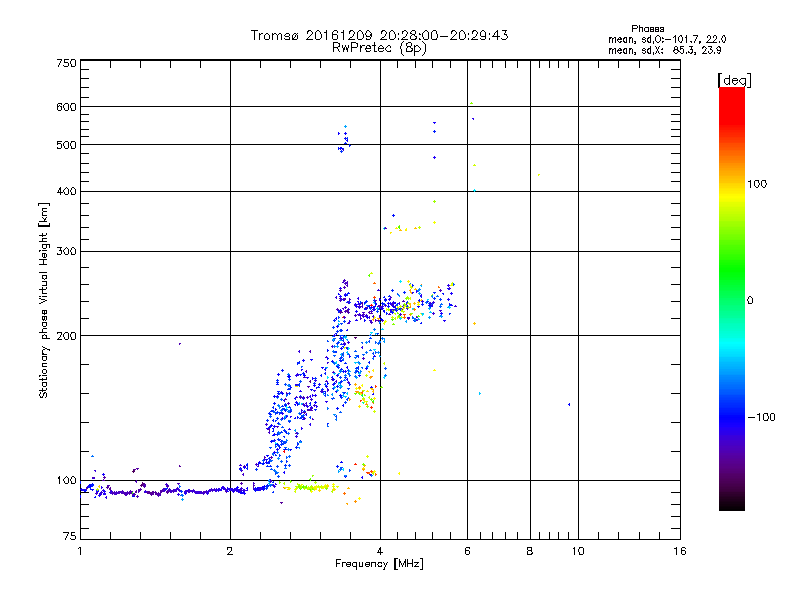Click the '1' tick label on the frequency axis
Viewport: 800px width, 600px height.
(80, 551)
